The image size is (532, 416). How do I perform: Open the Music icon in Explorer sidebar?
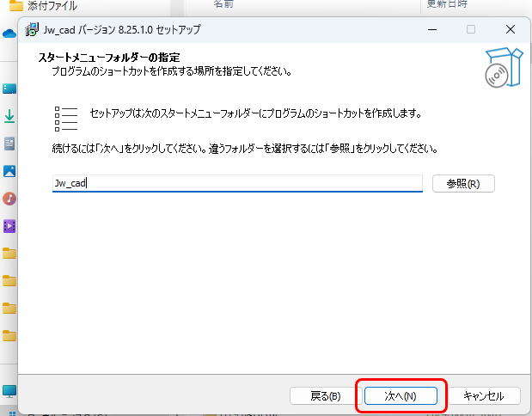click(x=9, y=199)
